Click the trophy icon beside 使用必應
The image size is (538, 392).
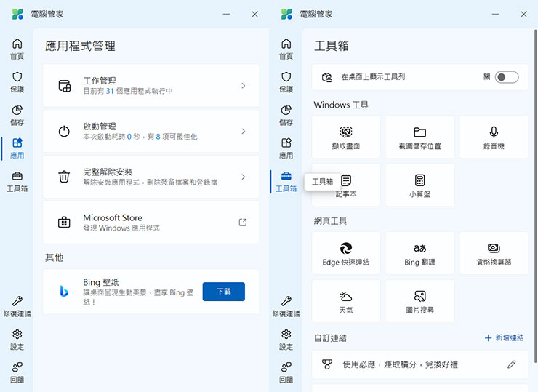coord(327,364)
